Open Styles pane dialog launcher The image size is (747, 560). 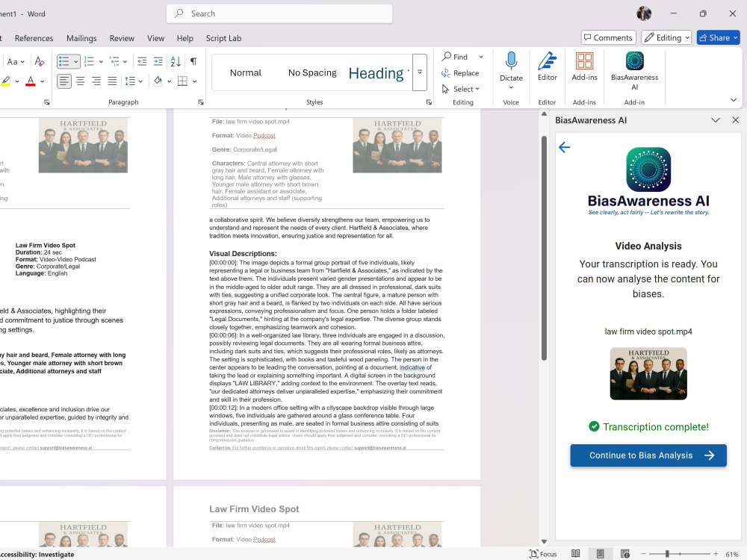coord(429,102)
